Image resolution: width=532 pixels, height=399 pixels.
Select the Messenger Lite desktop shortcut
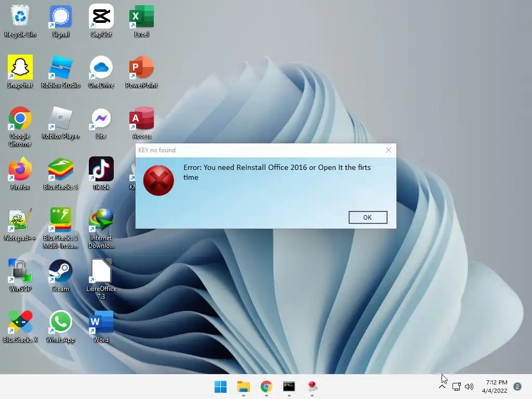(101, 123)
